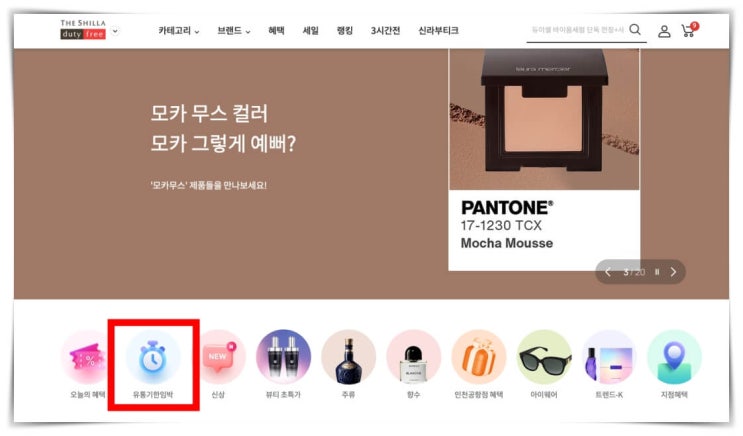Open the 트렌드-K category icon
The image size is (743, 436).
pos(609,357)
